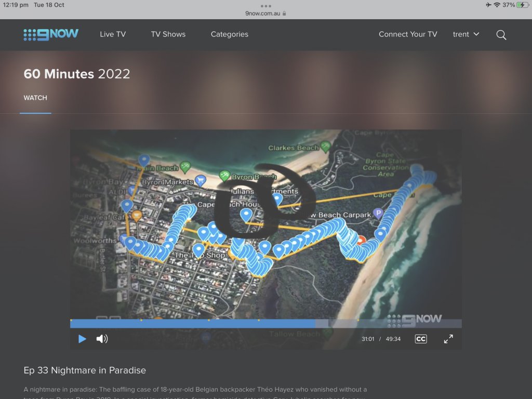Image resolution: width=532 pixels, height=399 pixels.
Task: Click the Ep 33 Nightmare in Paradise title
Action: pos(85,370)
